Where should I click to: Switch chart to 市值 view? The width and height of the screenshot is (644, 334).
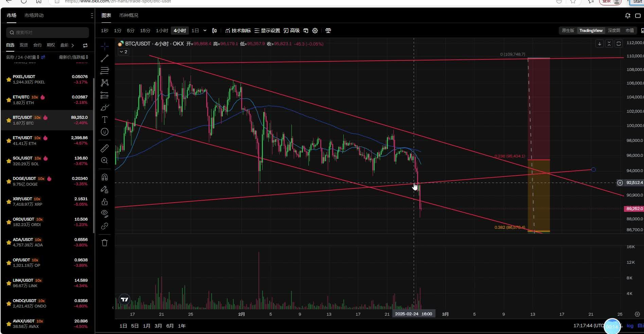coord(630,31)
